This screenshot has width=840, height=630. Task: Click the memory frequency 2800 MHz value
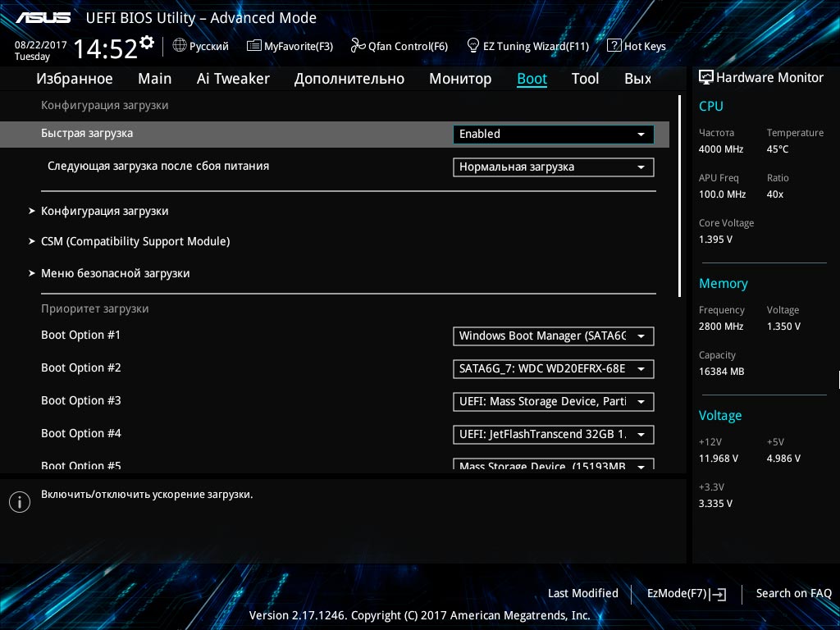coord(721,326)
